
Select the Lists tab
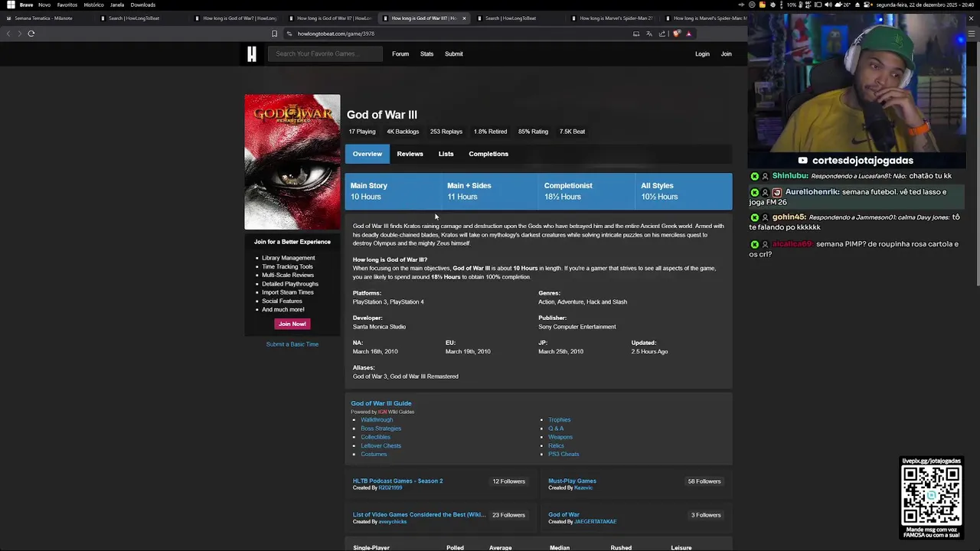[x=446, y=154]
